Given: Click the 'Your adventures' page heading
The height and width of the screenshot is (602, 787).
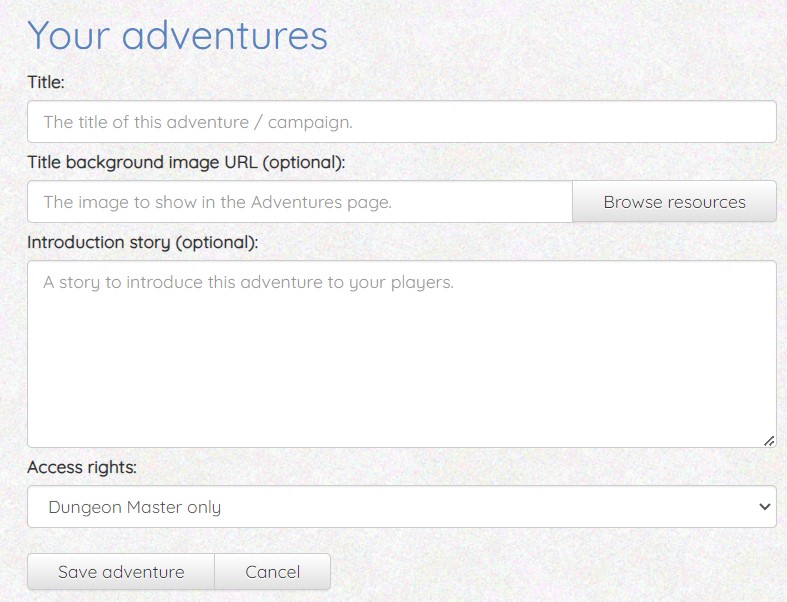Looking at the screenshot, I should pos(177,36).
